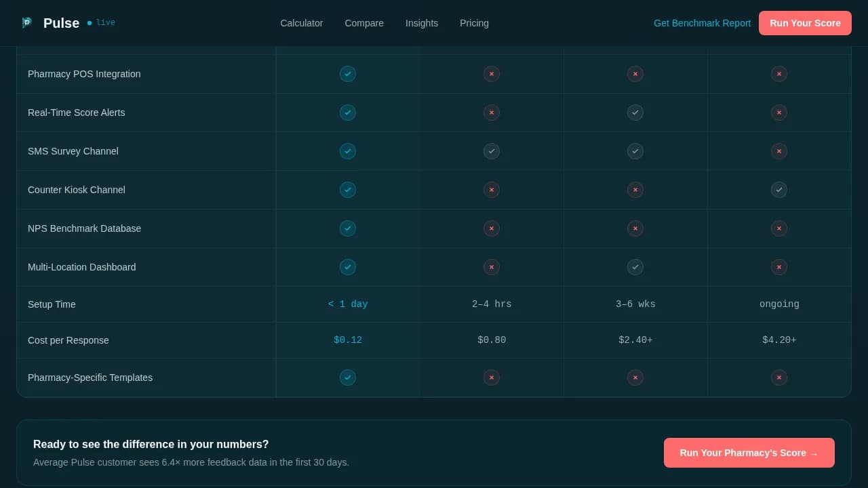Click Real-Time Score Alerts cross in $4.20+ column

point(779,113)
